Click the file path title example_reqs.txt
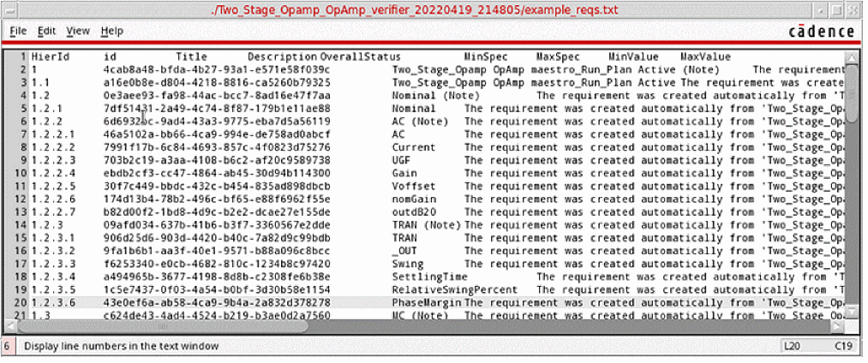Viewport: 868px width, 363px height. click(x=415, y=10)
